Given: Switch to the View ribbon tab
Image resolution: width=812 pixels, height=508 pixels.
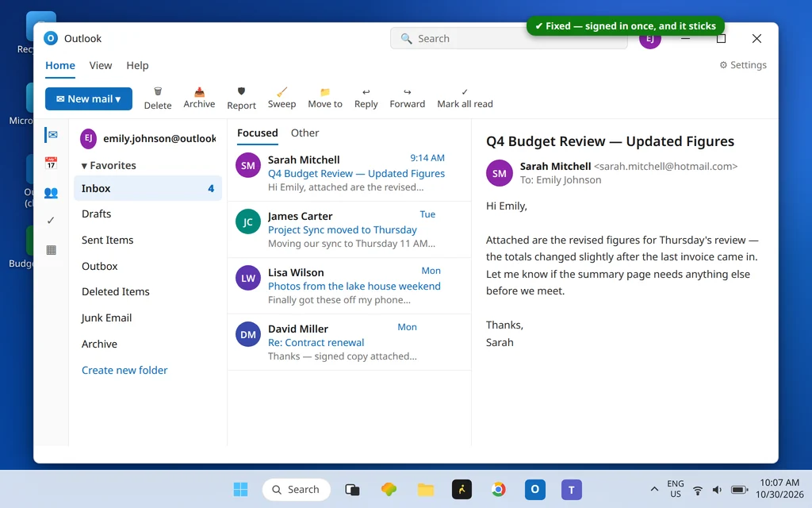Looking at the screenshot, I should 101,65.
